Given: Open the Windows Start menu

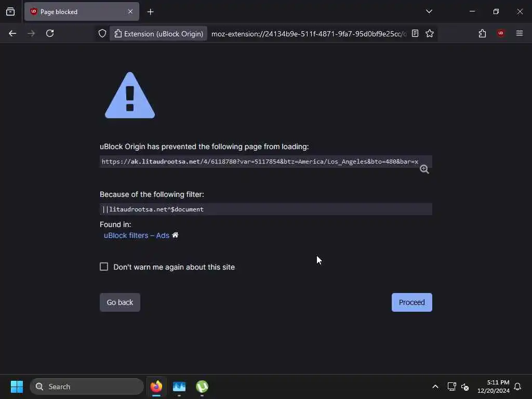Looking at the screenshot, I should [x=17, y=387].
